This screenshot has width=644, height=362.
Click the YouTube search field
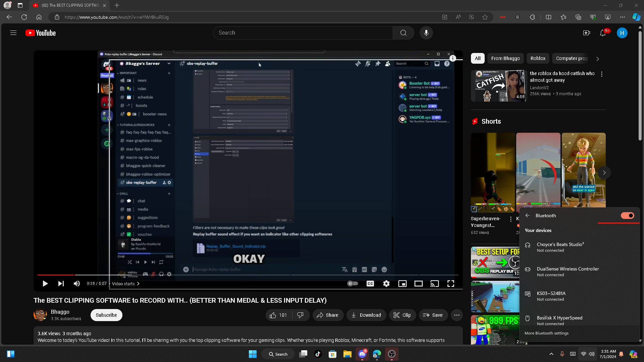pos(303,33)
